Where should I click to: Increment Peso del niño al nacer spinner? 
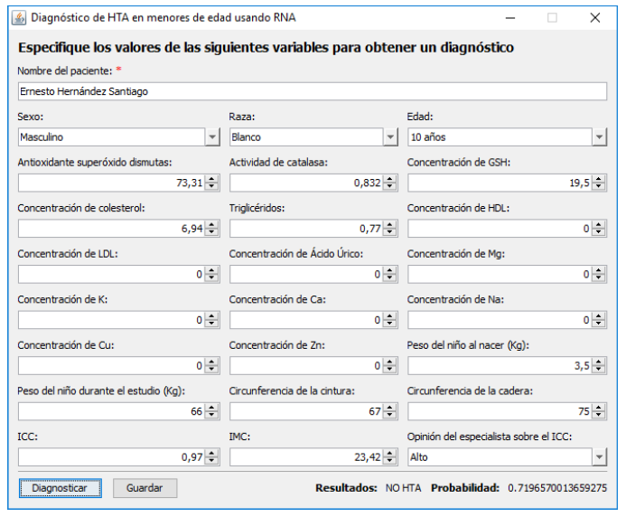tap(598, 362)
